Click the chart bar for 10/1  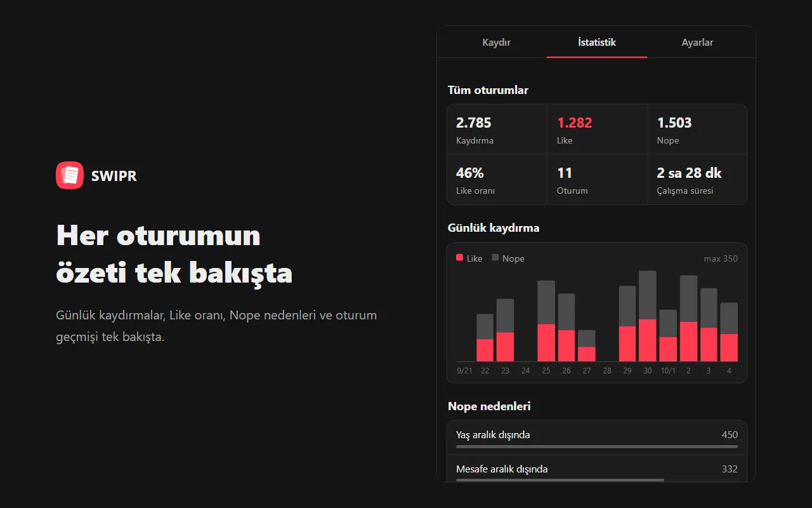668,336
